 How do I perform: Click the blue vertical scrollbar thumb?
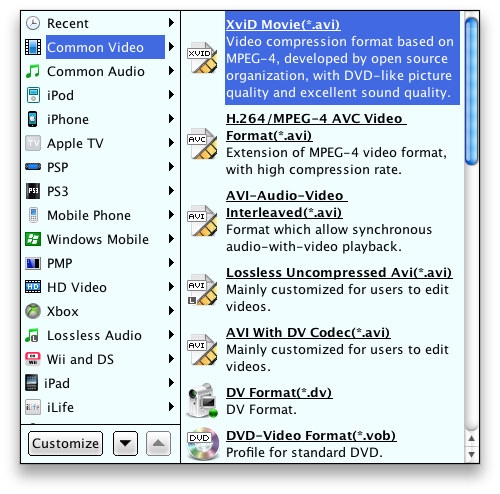point(471,91)
